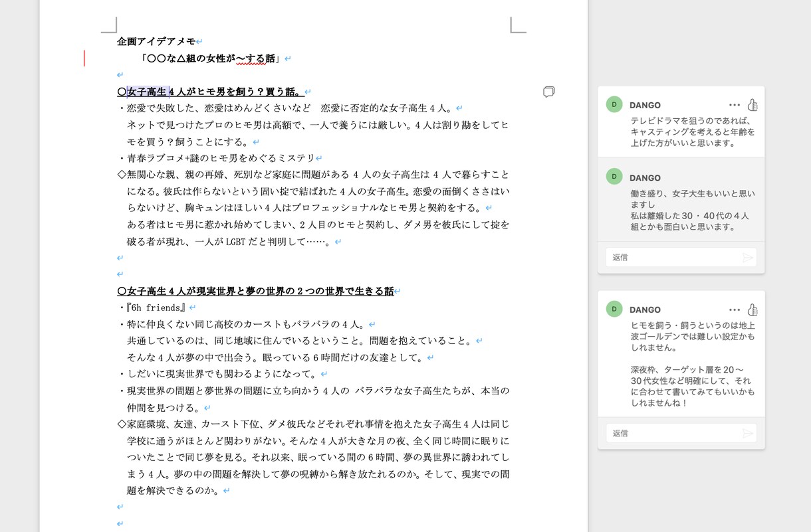Like the comment about 地上波ゴールデン
The width and height of the screenshot is (811, 532).
[753, 310]
